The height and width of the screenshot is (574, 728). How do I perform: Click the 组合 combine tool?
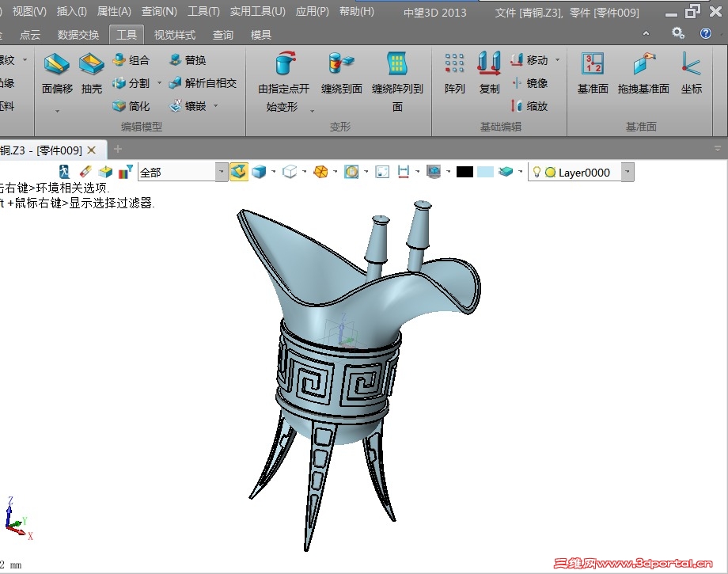pos(131,60)
